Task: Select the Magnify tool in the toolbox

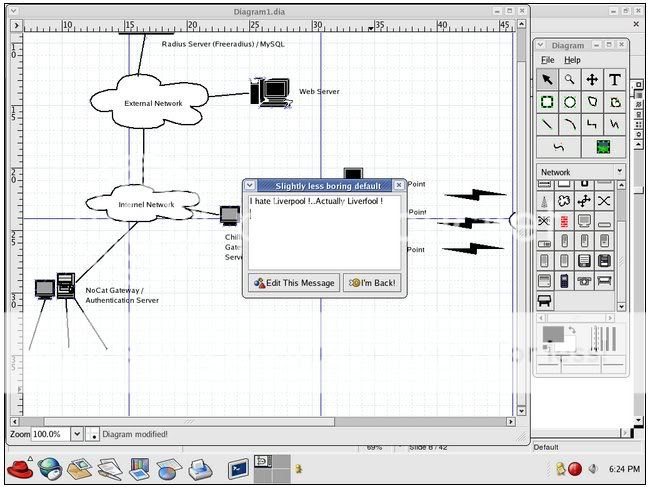Action: coord(569,79)
